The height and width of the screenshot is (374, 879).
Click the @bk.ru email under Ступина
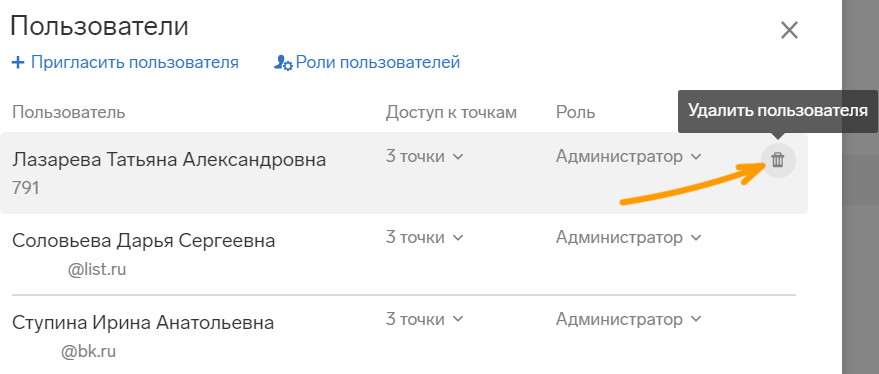(x=89, y=352)
